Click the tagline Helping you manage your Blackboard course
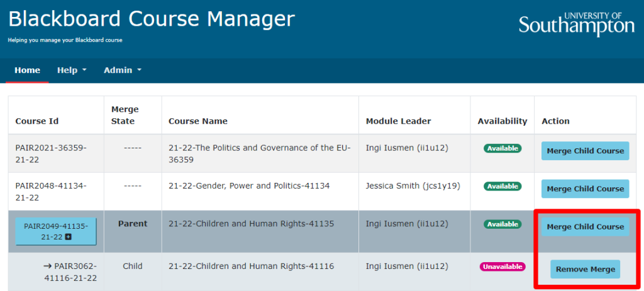This screenshot has width=644, height=291. point(65,40)
